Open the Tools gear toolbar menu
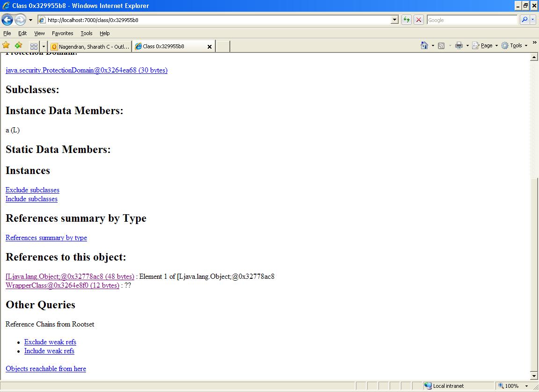Viewport: 539px width, 392px height. (x=514, y=45)
